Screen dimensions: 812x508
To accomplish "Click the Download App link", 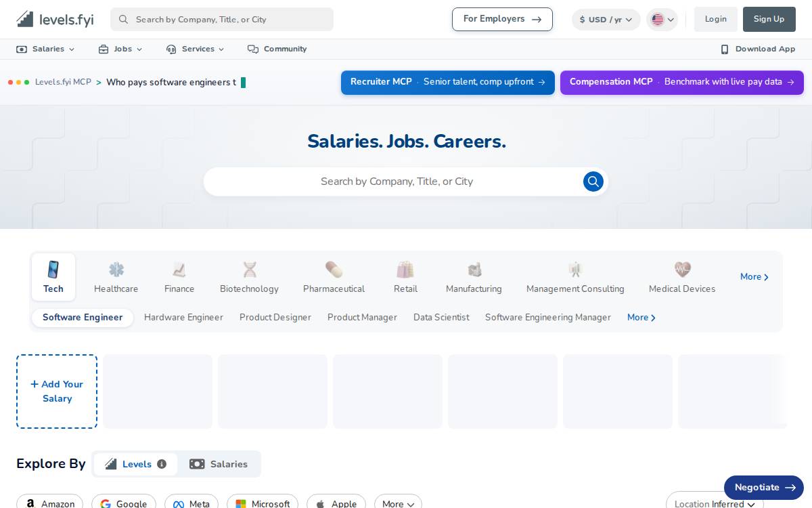I will (758, 49).
